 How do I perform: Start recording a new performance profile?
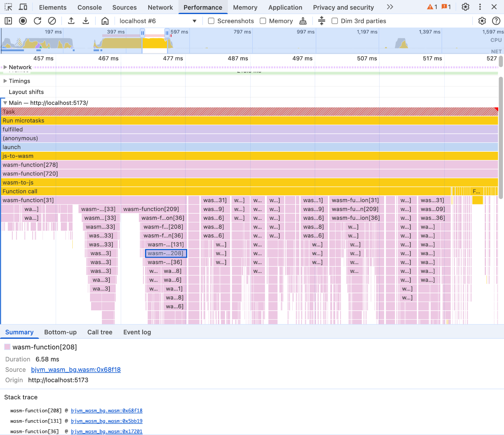23,21
